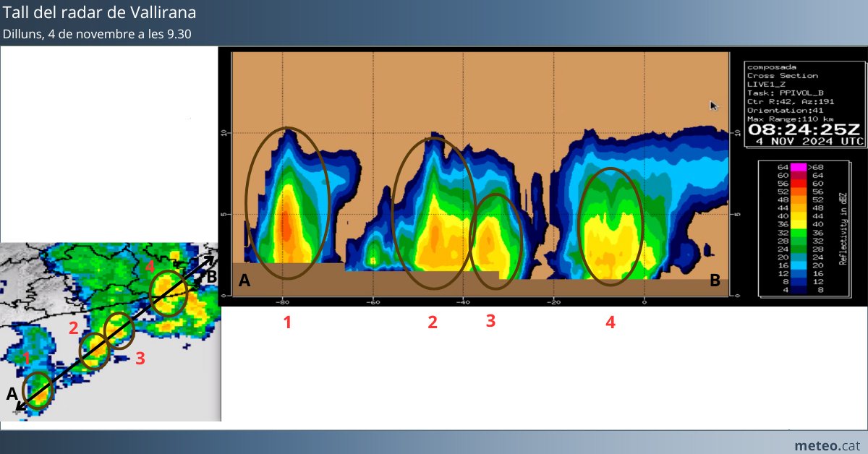
Task: Click the '-20' distance axis label
Action: point(553,301)
